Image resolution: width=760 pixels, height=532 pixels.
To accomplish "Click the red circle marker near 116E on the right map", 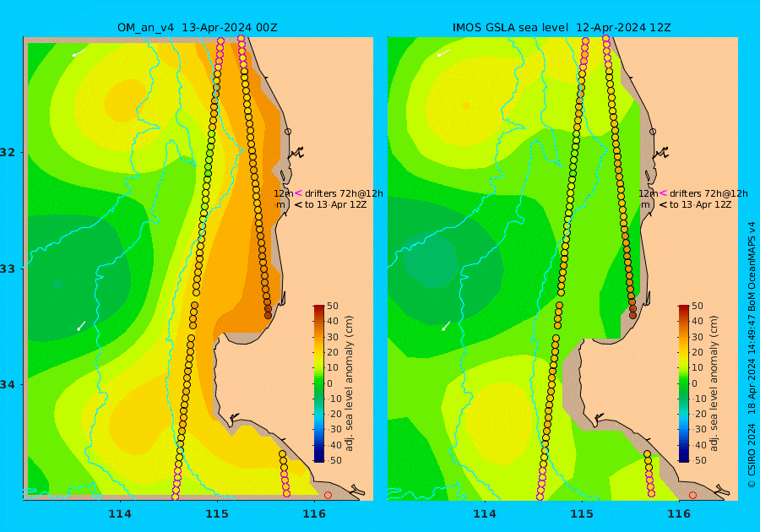I will (x=692, y=495).
